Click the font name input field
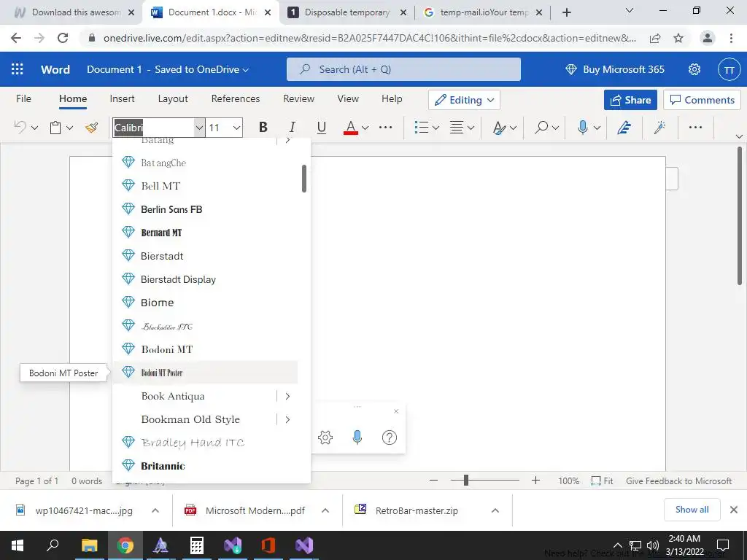The height and width of the screenshot is (560, 747). [153, 128]
